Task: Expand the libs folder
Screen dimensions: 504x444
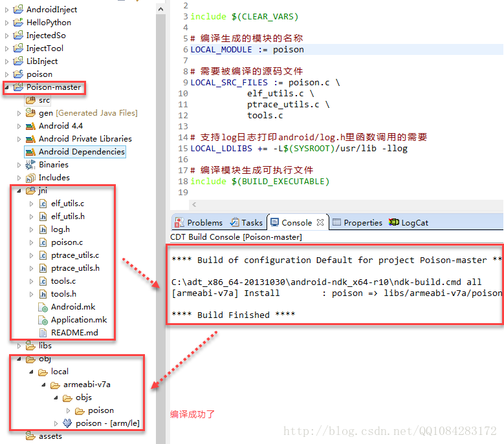Action: pos(19,346)
